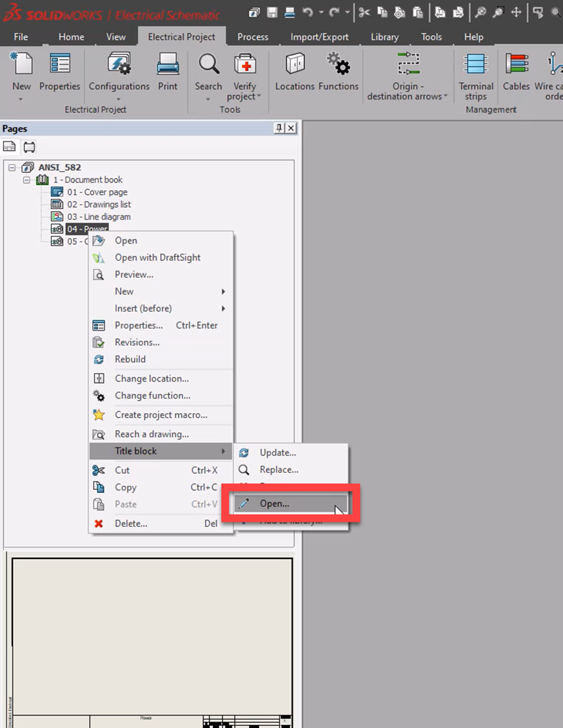Choose Cut in the context menu
Screen dimensions: 563x728
(161, 470)
